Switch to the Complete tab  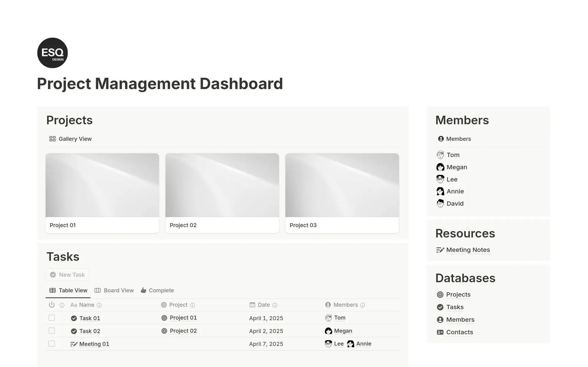coord(157,290)
